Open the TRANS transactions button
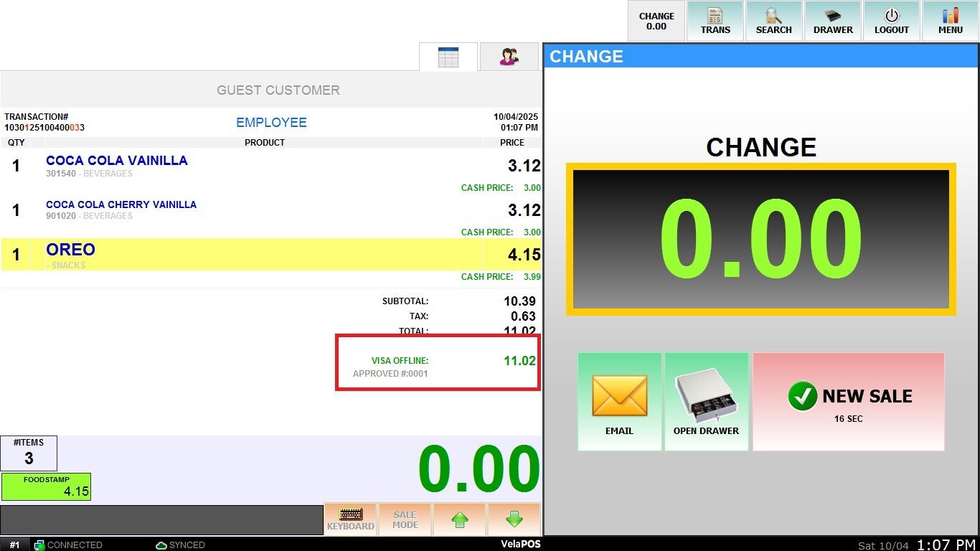The image size is (980, 551). pyautogui.click(x=715, y=21)
